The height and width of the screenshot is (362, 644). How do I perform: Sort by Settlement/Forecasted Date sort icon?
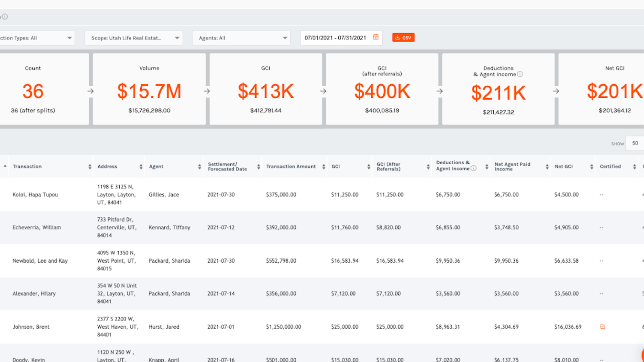tap(258, 167)
